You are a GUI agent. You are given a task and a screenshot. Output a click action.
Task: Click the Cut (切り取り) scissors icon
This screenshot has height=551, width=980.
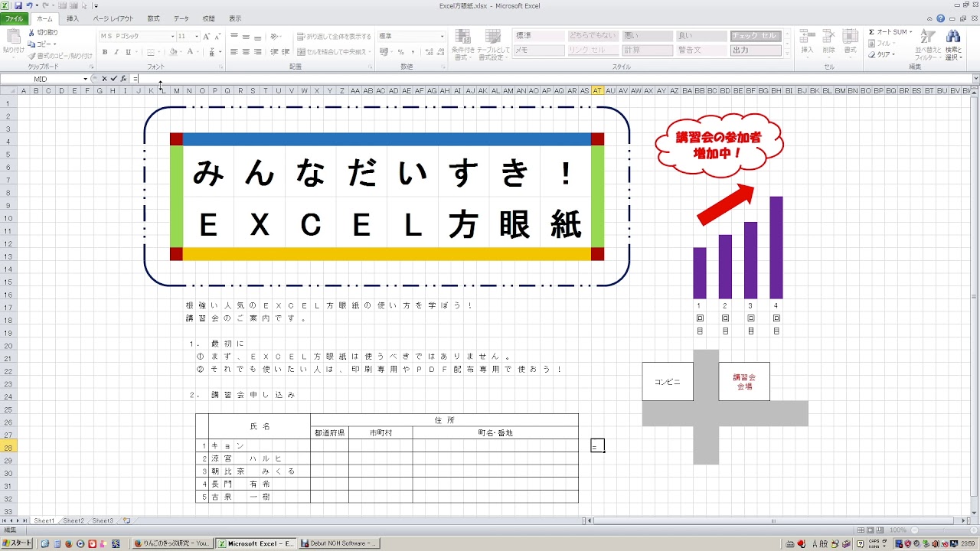[x=31, y=33]
